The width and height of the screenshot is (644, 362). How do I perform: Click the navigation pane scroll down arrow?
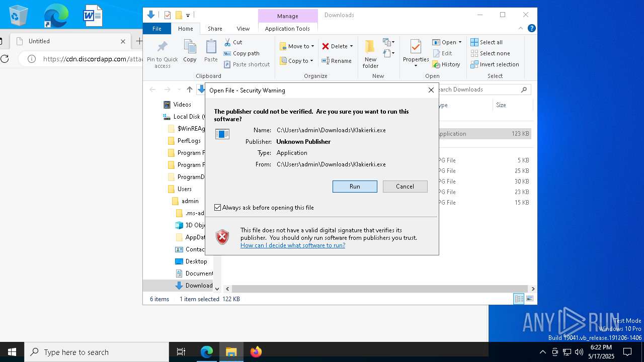click(x=217, y=289)
